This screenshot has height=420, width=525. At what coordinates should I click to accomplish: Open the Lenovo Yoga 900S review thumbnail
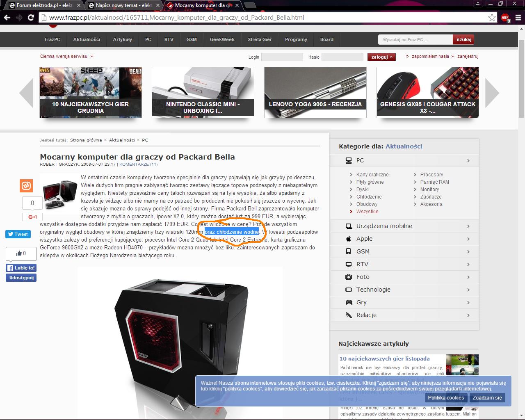tap(315, 92)
